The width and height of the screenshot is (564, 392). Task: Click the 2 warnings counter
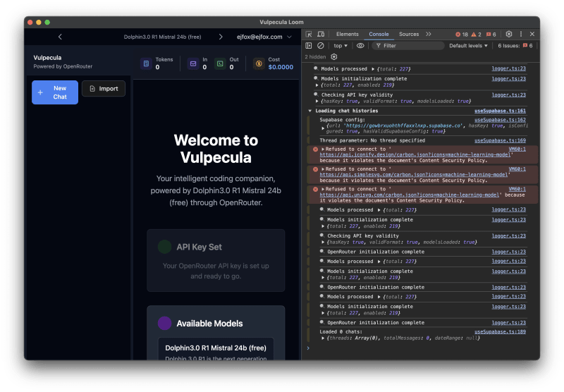click(477, 35)
